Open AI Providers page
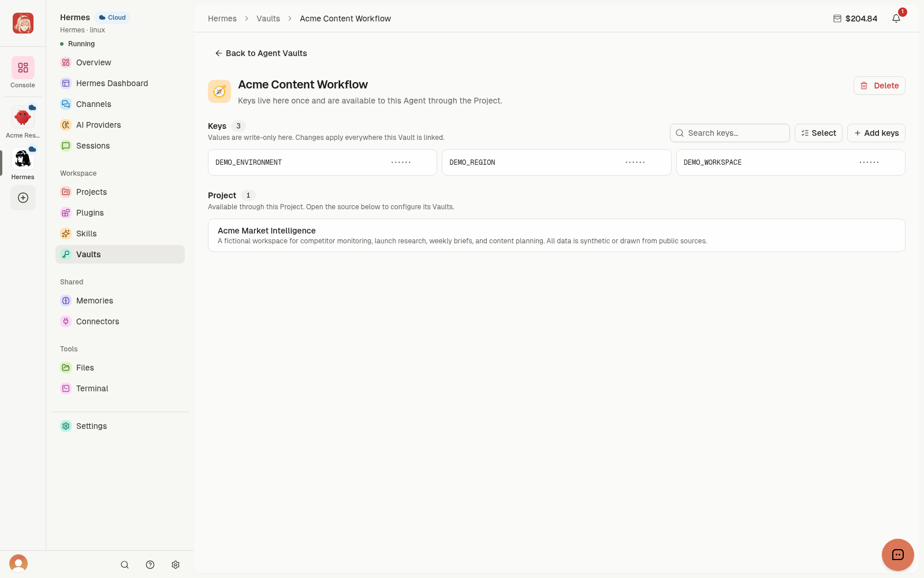Screen dimensions: 924x578 coord(120,125)
